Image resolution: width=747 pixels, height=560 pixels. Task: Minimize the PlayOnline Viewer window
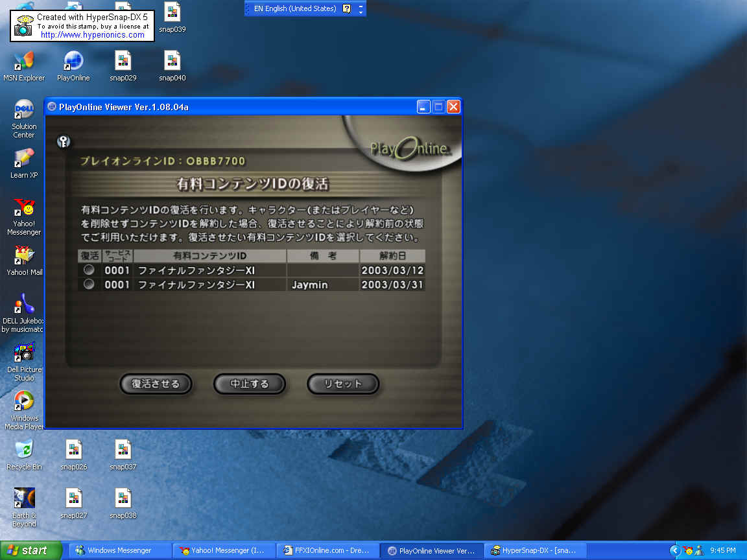tap(423, 107)
